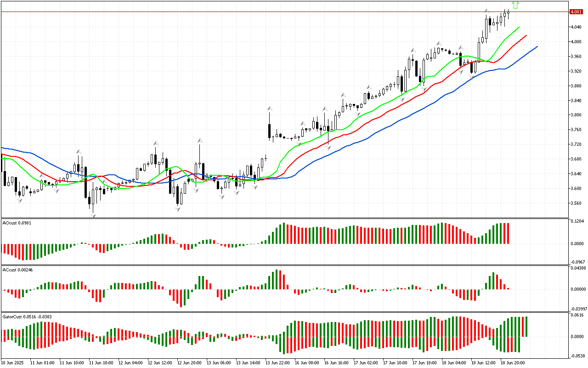This screenshot has height=368, width=588.
Task: Select the 18 Jun 20:00 time label
Action: click(513, 362)
